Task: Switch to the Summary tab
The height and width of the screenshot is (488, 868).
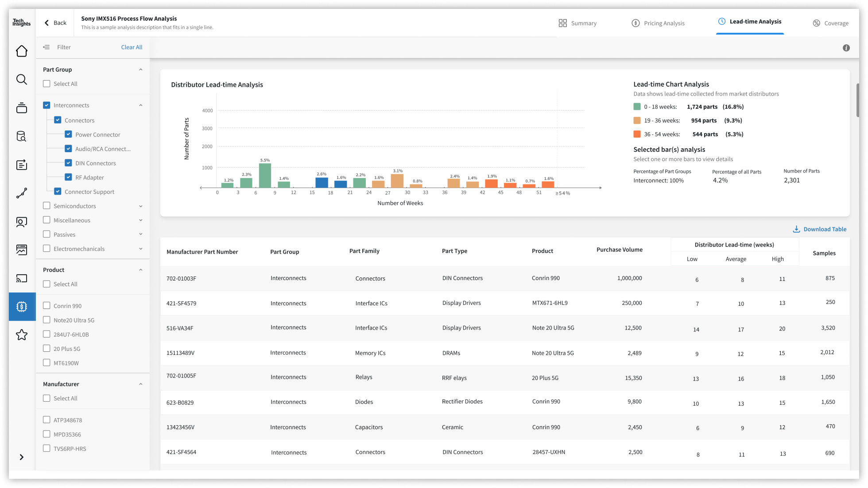Action: point(577,23)
